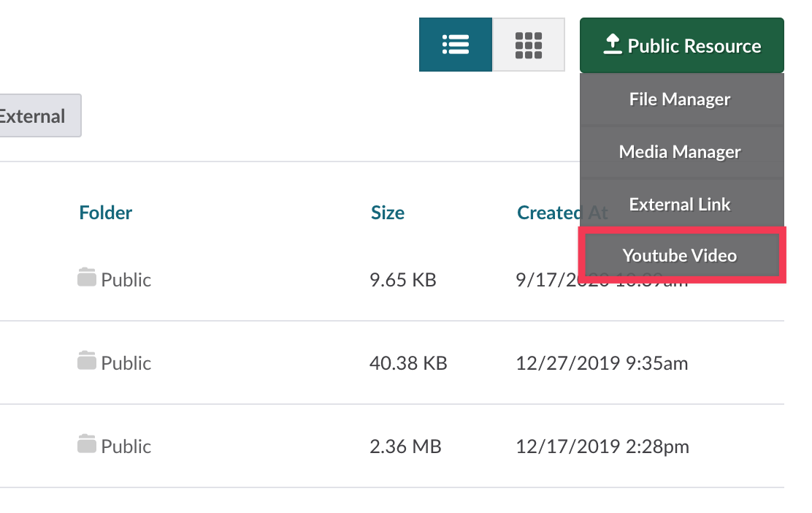Click the 12/17/2019 2:28pm date
812x513 pixels.
pyautogui.click(x=602, y=446)
